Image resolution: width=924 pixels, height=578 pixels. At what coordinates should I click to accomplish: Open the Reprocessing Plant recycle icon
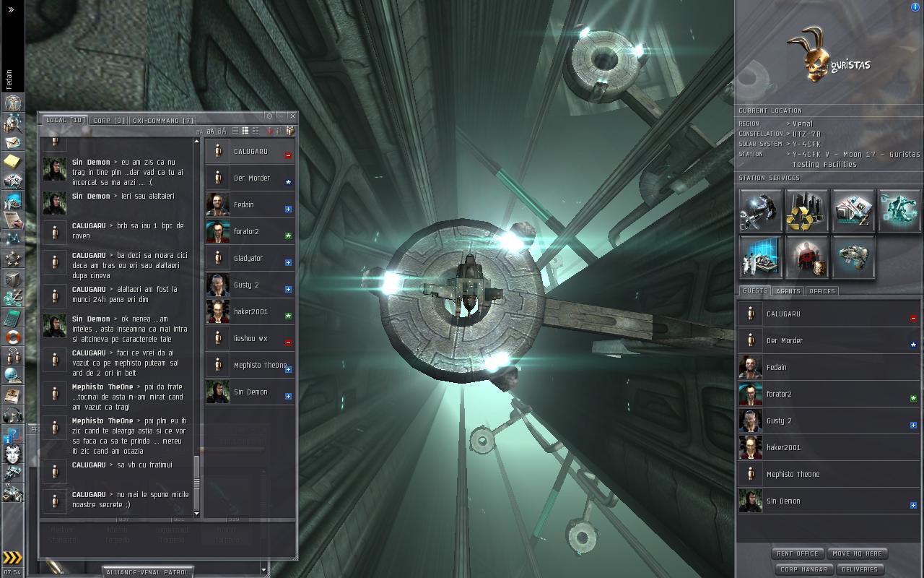point(807,211)
